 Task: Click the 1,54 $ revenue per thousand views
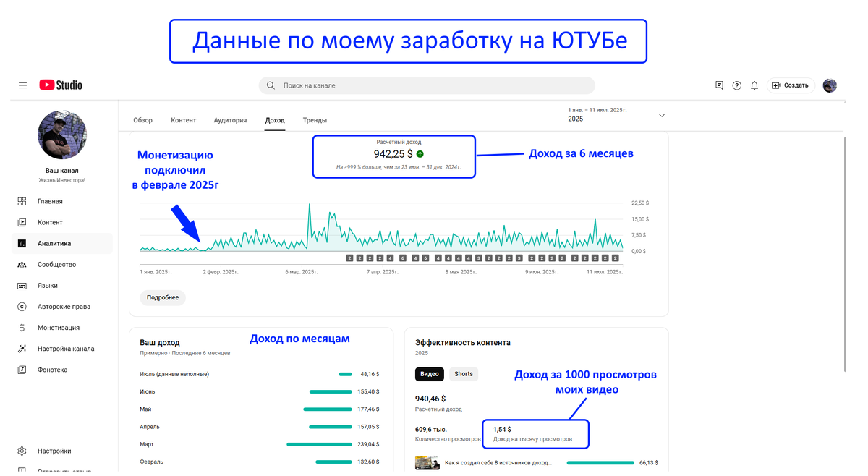point(502,430)
